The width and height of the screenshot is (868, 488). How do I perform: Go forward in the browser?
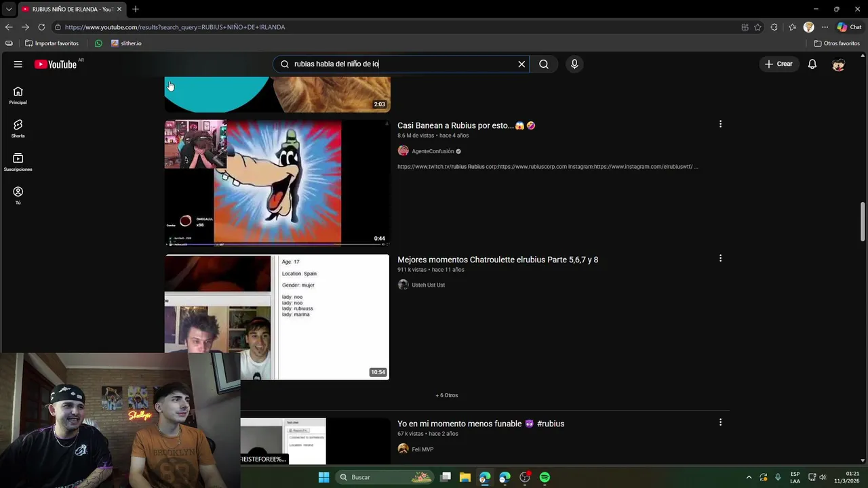click(x=25, y=27)
